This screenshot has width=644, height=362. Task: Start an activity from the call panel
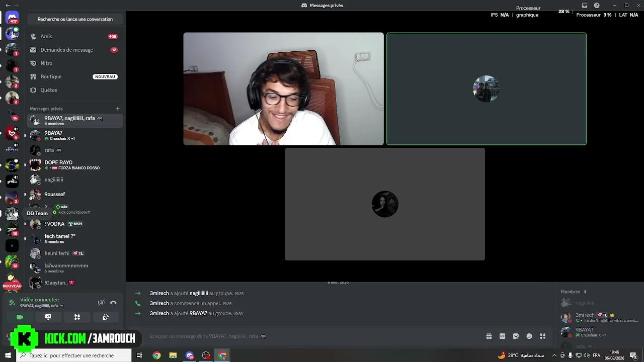coord(77,317)
